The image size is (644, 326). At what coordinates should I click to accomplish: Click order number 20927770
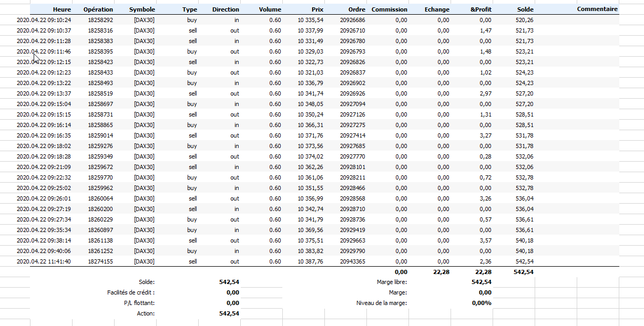click(353, 156)
